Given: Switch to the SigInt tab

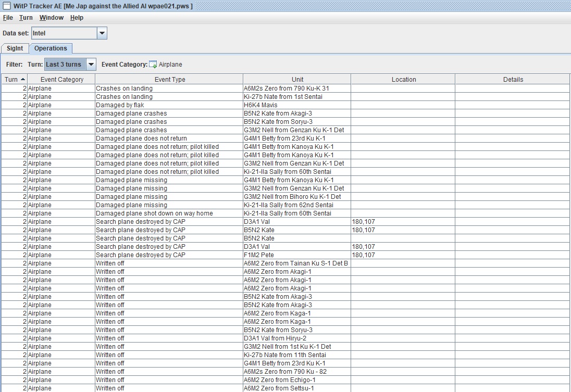Looking at the screenshot, I should click(x=15, y=48).
